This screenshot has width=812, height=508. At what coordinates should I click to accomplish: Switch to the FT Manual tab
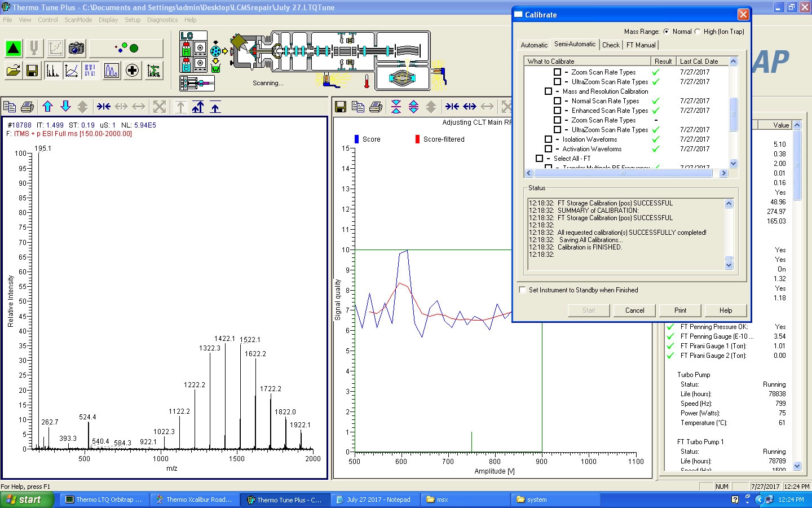click(x=641, y=45)
